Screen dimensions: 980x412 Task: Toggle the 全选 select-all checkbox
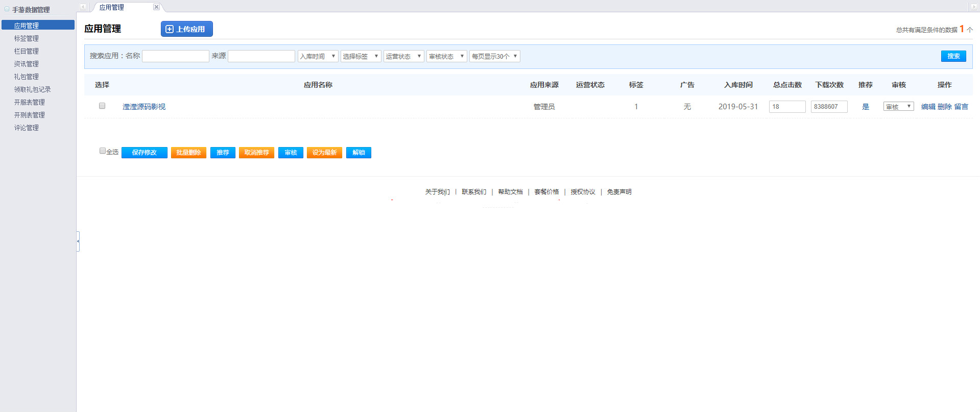(102, 151)
